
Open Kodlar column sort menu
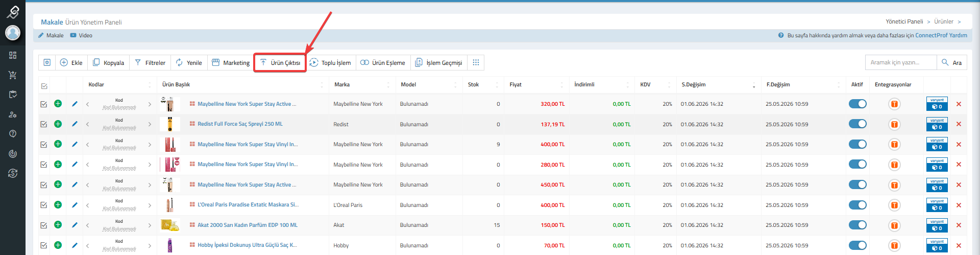point(150,85)
